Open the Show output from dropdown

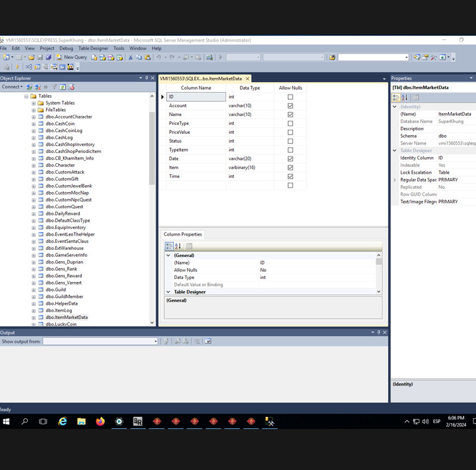pyautogui.click(x=155, y=341)
